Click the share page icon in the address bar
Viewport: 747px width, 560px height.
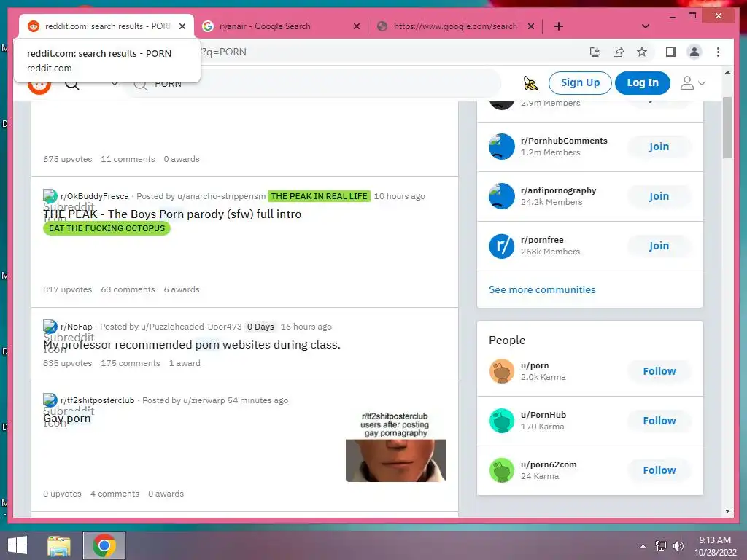[x=619, y=52]
